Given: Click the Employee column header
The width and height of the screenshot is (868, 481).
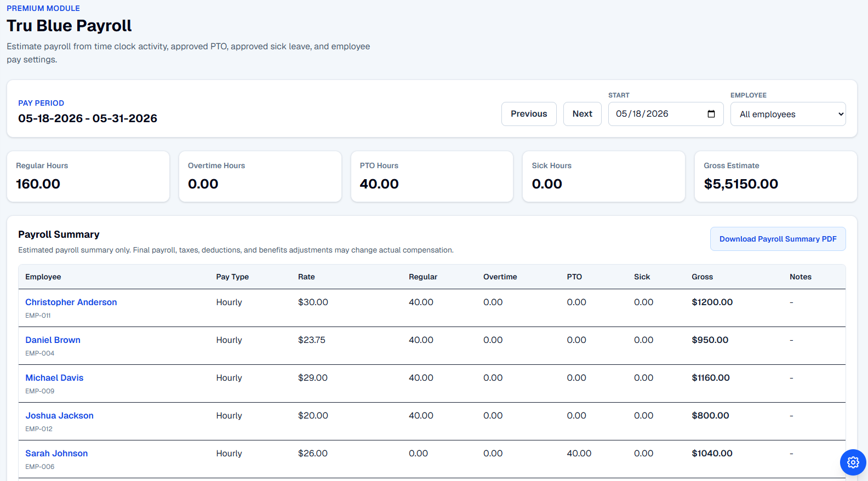Looking at the screenshot, I should tap(43, 277).
